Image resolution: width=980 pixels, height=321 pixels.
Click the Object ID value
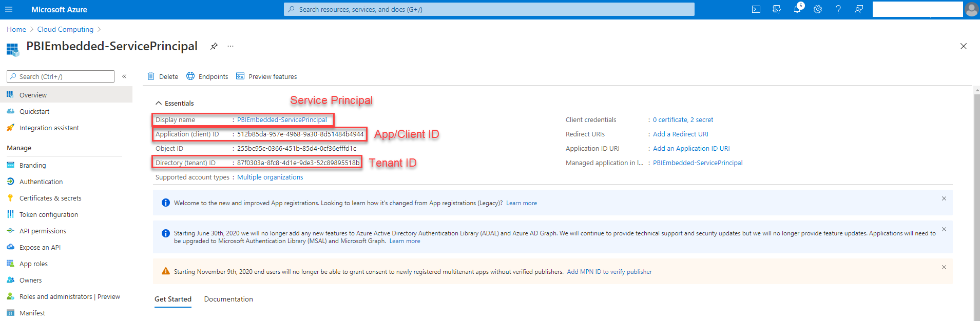(297, 148)
